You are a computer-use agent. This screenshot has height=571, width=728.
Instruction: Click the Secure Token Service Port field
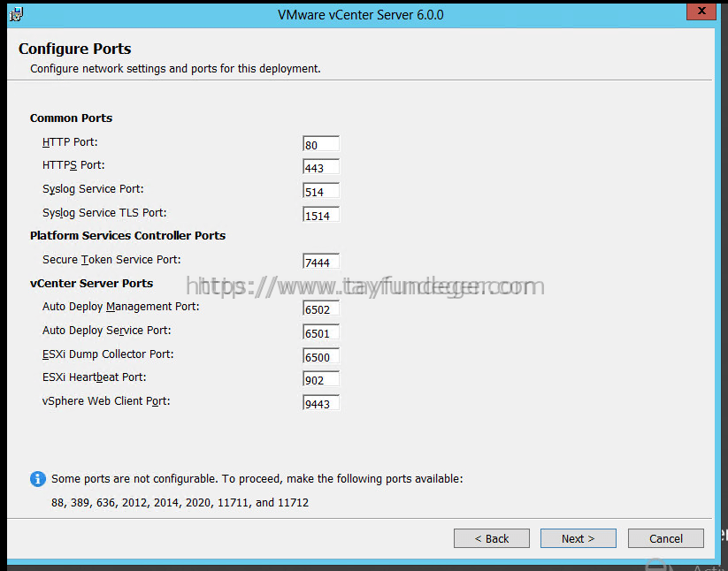[x=321, y=262]
